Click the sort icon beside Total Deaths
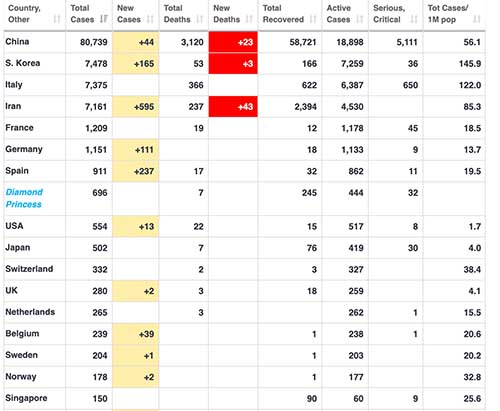 199,19
